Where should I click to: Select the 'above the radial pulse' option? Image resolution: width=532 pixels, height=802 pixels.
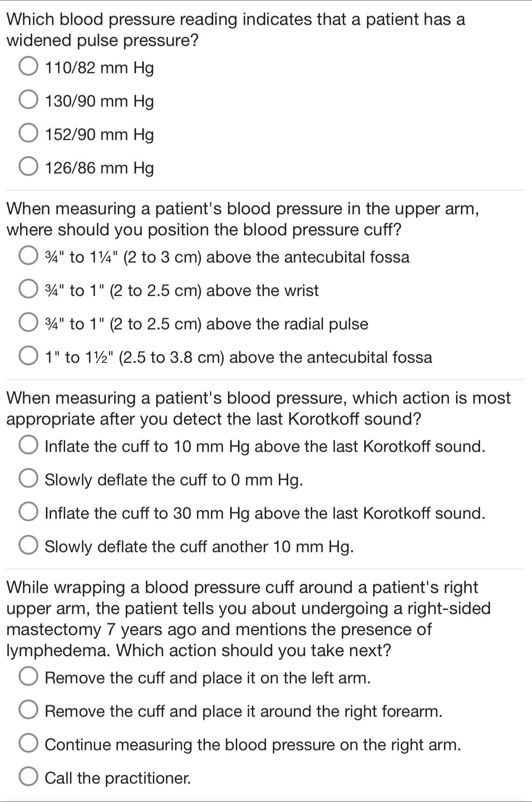click(28, 324)
